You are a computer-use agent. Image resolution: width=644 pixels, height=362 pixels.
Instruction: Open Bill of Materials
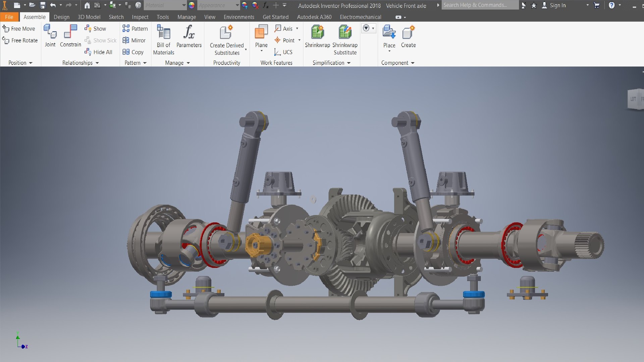(x=164, y=40)
